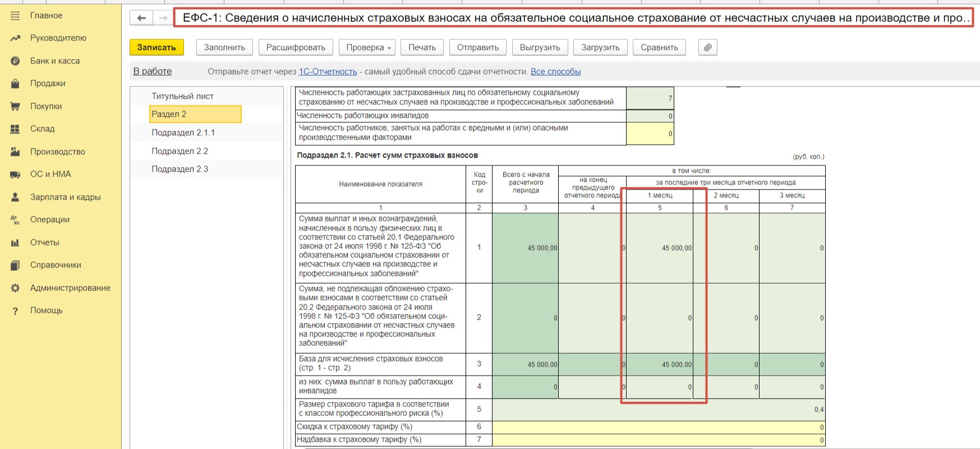Open the Главное menu section

pyautogui.click(x=46, y=16)
